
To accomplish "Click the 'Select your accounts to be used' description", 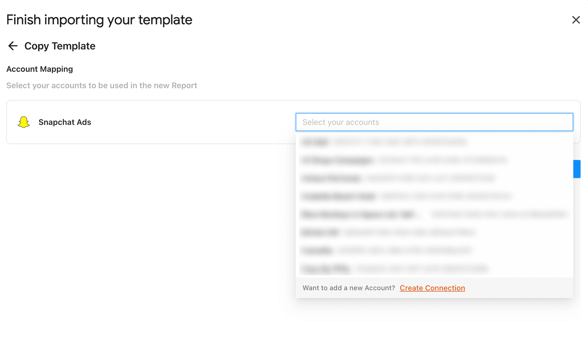I will (102, 85).
